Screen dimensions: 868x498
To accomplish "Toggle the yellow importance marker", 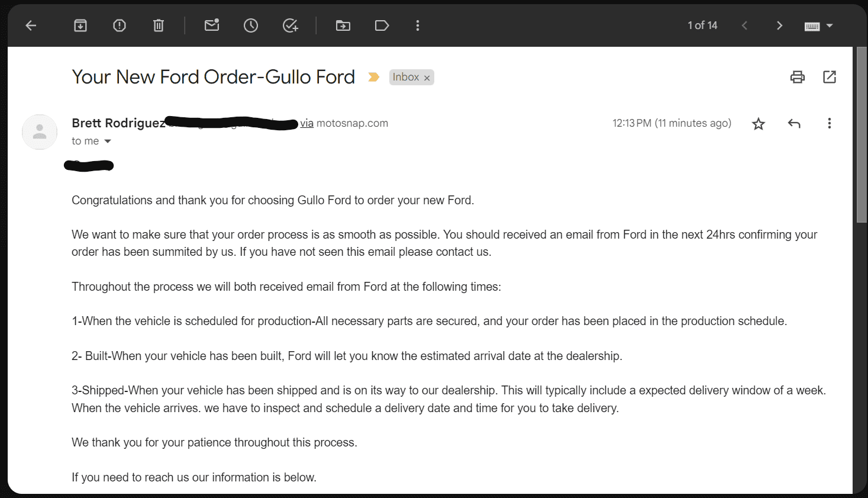I will [373, 77].
